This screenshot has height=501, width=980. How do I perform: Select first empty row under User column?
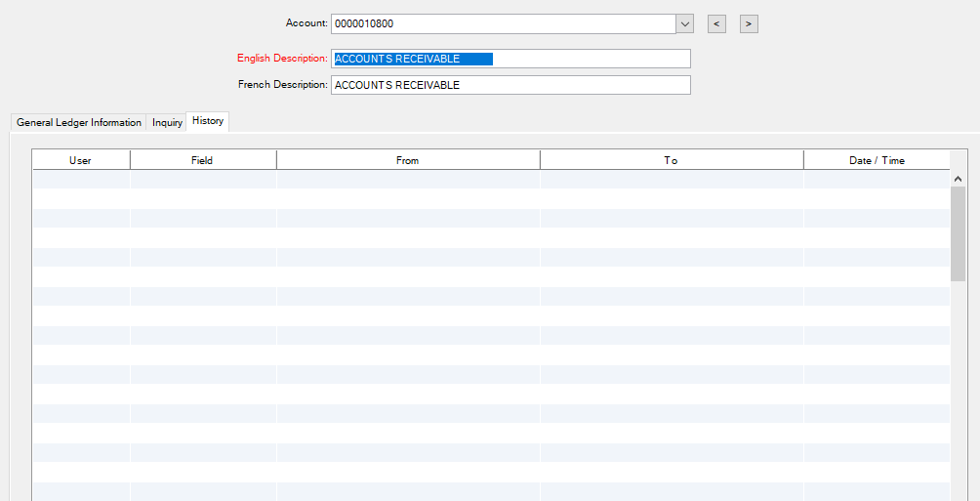pos(81,179)
